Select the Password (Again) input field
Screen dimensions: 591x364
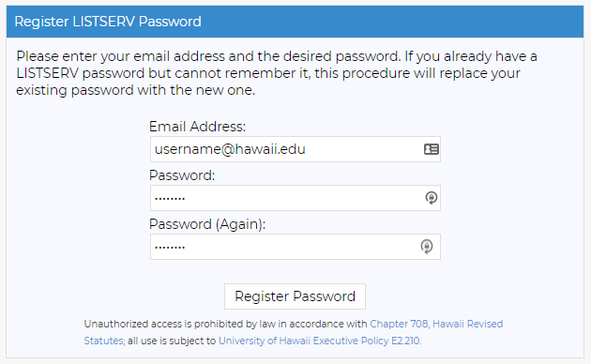[x=295, y=247]
